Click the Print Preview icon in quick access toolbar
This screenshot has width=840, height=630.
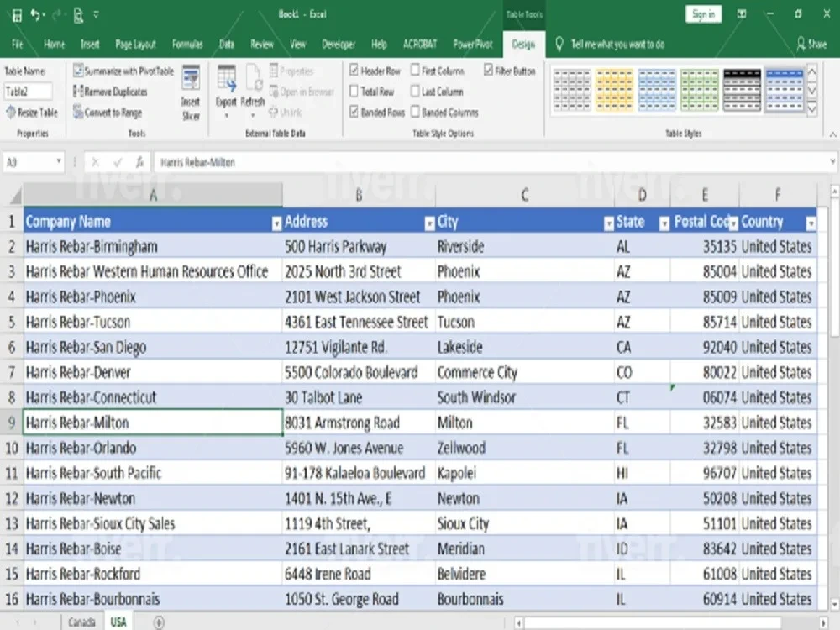pyautogui.click(x=78, y=15)
